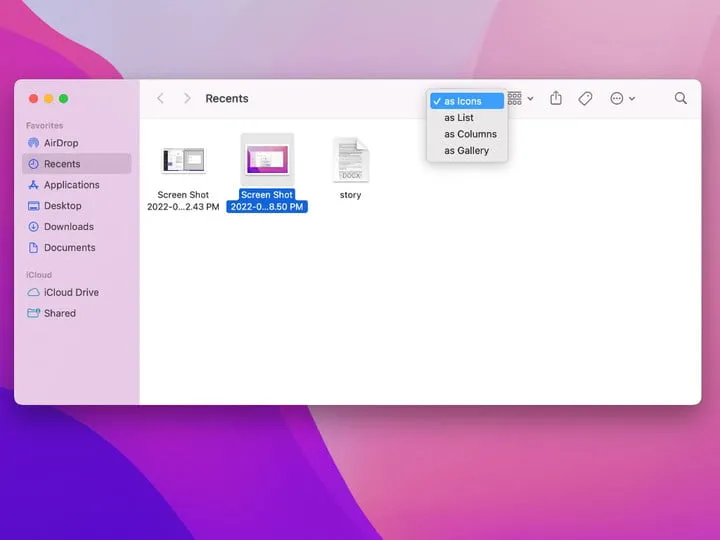This screenshot has width=720, height=540.
Task: Open Documents from the sidebar
Action: tap(69, 248)
